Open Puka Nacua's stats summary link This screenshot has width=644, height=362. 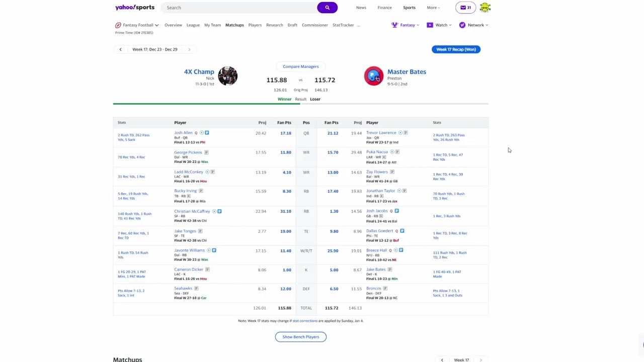(448, 157)
